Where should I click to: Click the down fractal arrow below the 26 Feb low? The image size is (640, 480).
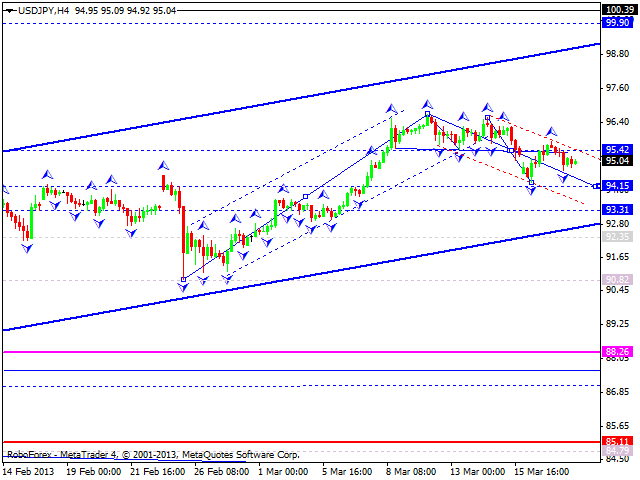pyautogui.click(x=183, y=287)
